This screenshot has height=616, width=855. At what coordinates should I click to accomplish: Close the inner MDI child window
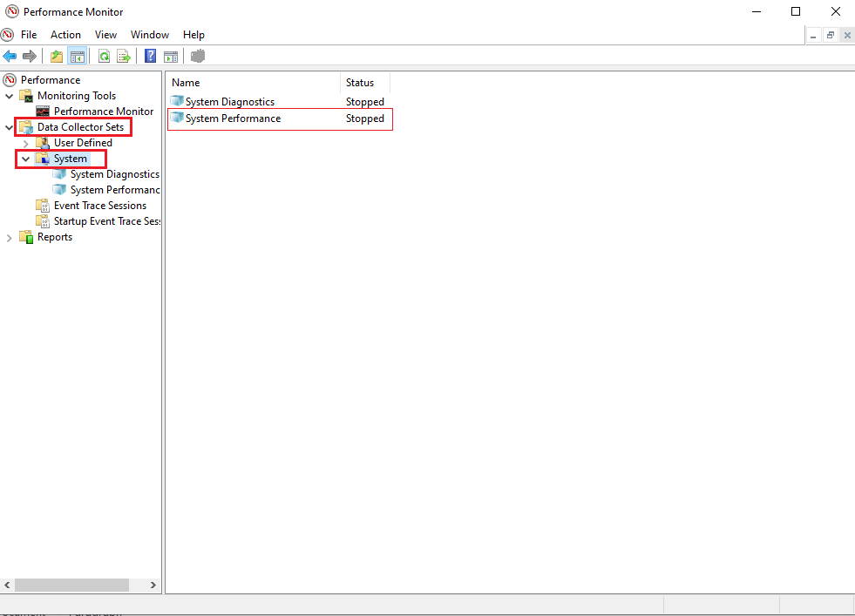(847, 36)
